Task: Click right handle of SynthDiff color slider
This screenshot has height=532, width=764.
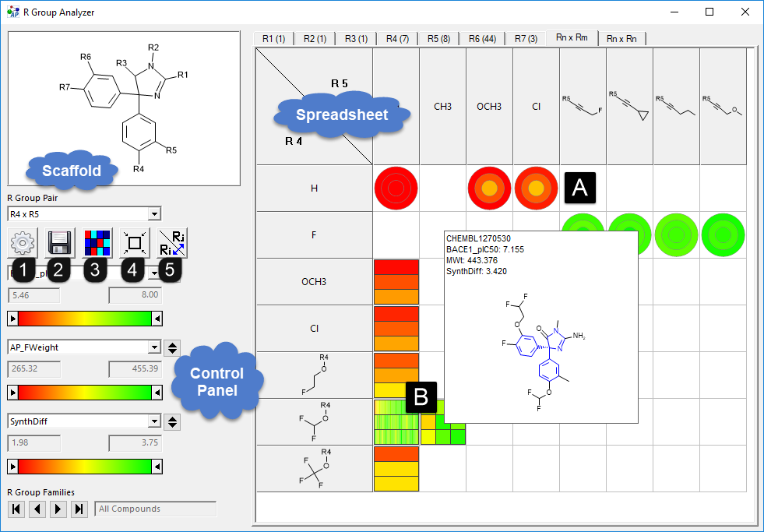Action: 157,467
